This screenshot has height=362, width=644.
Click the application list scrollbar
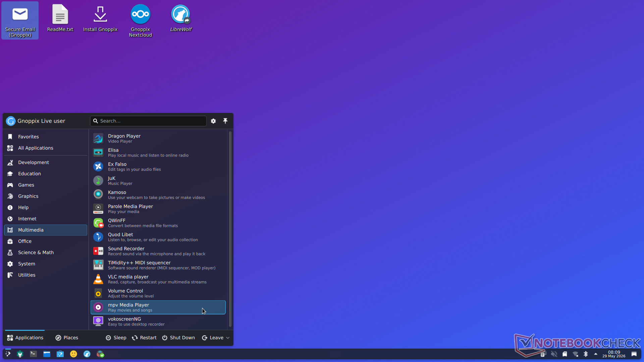[230, 229]
